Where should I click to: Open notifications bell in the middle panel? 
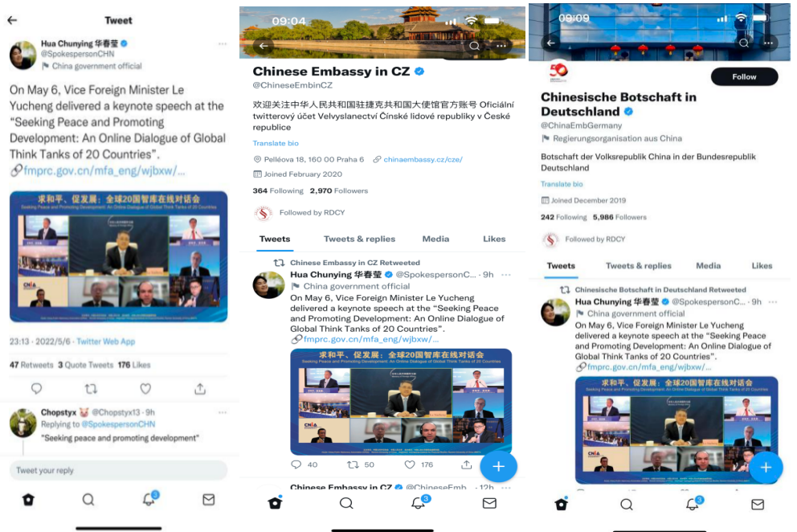[419, 502]
